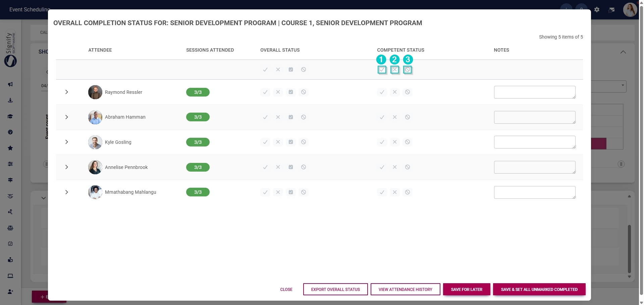
Task: Set all overall status not-applicable icon in header
Action: (x=304, y=70)
